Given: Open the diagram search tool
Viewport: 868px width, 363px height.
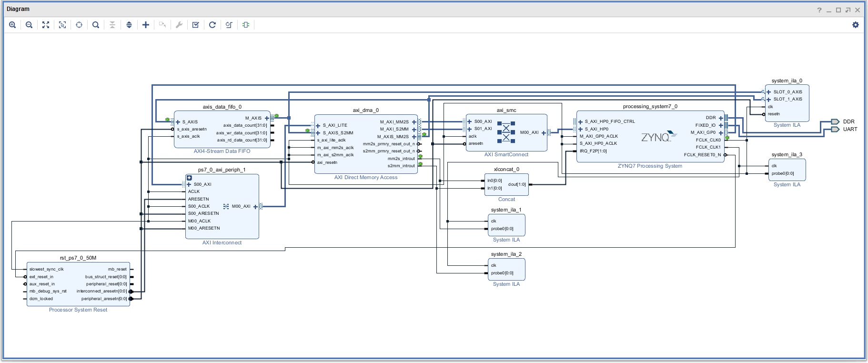Looking at the screenshot, I should [96, 25].
